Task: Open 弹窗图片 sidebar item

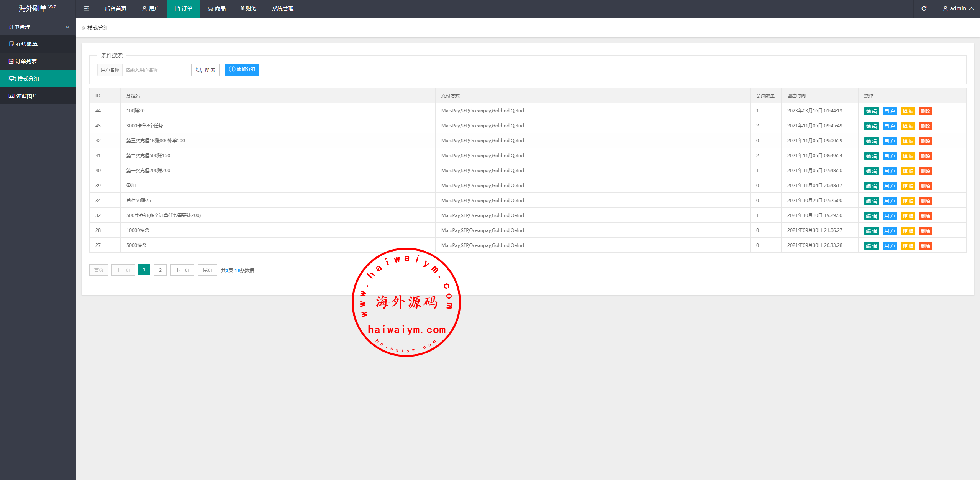Action: click(x=26, y=96)
